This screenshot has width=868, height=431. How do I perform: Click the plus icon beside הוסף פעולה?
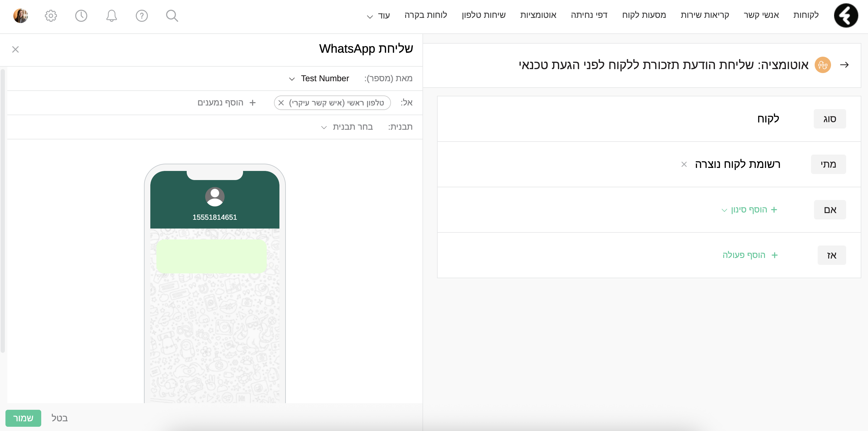[775, 256]
